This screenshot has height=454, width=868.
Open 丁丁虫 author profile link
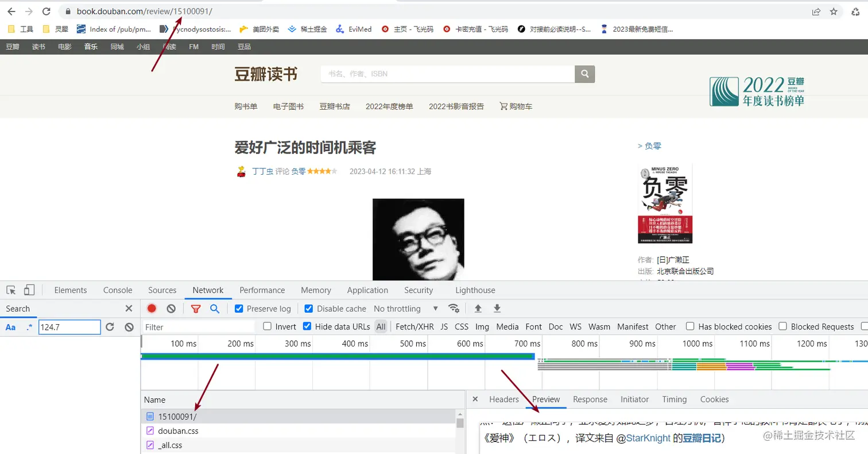coord(262,171)
